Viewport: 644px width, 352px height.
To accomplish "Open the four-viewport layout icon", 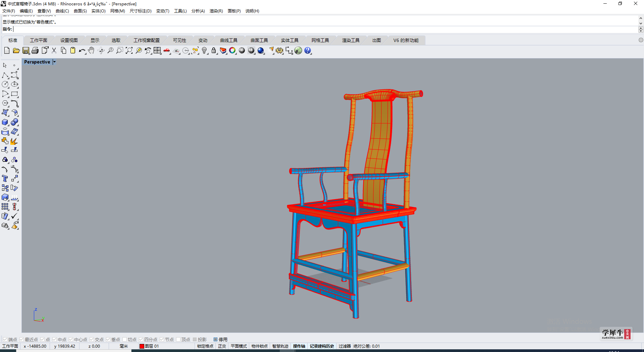I will 157,51.
